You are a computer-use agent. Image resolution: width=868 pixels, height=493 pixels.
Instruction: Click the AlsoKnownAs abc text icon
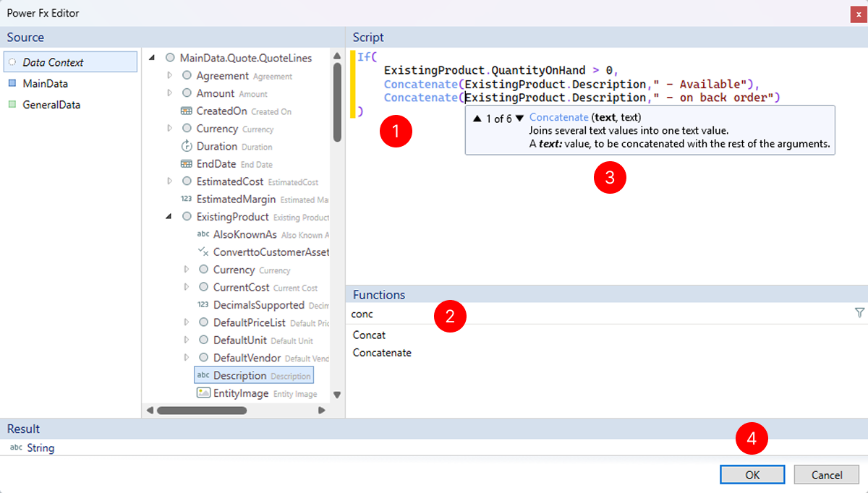point(203,235)
